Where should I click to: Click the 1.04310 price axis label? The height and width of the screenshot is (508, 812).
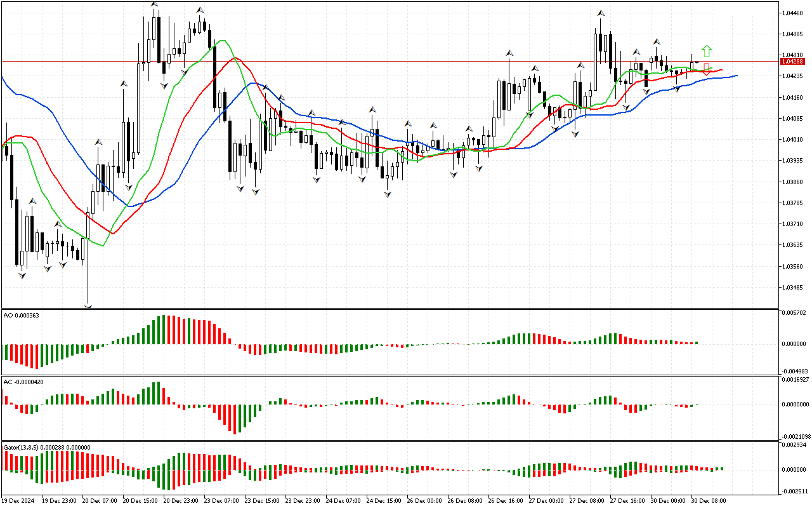coord(794,55)
